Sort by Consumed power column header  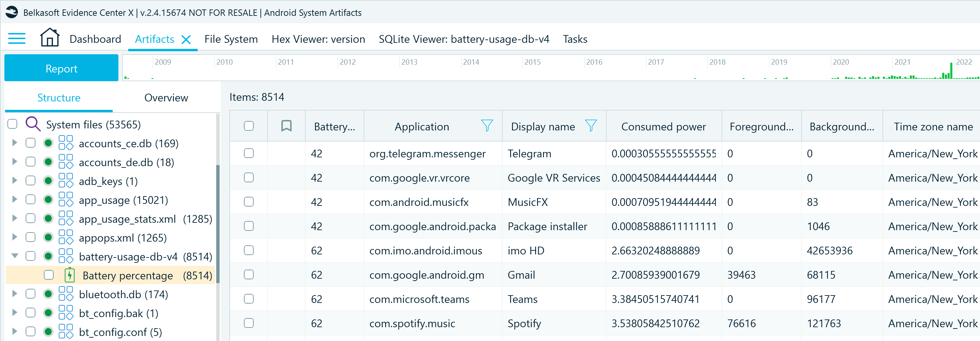(x=664, y=126)
